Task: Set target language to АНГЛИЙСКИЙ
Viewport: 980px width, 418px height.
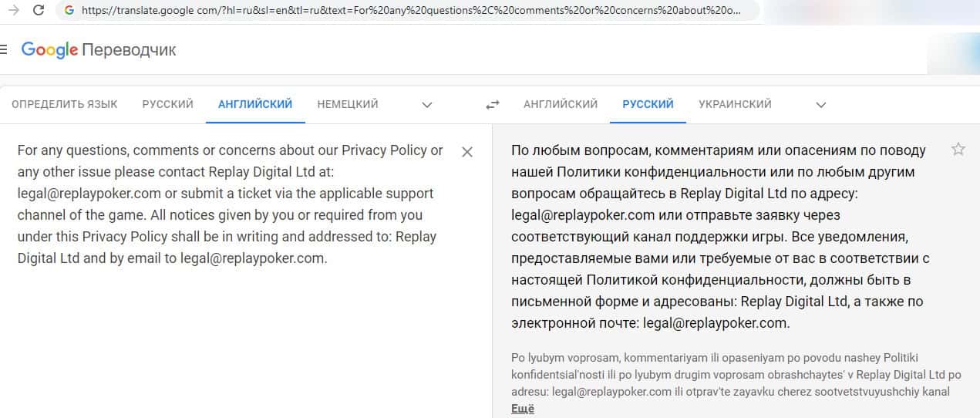Action: (561, 104)
